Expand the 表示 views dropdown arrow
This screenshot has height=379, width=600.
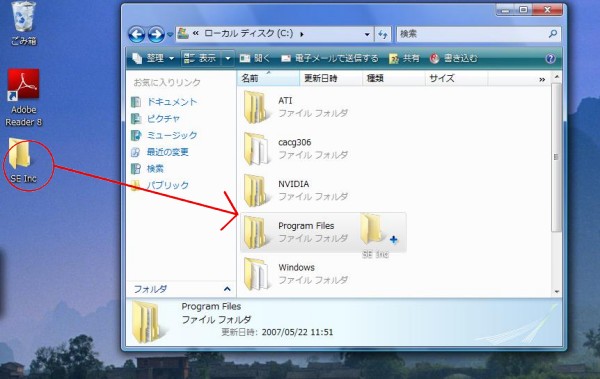click(x=228, y=58)
